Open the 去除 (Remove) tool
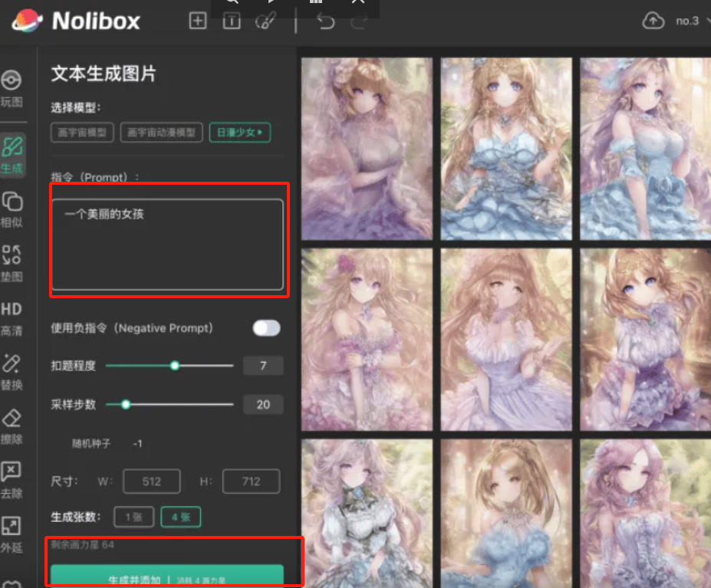The width and height of the screenshot is (711, 588). point(12,479)
